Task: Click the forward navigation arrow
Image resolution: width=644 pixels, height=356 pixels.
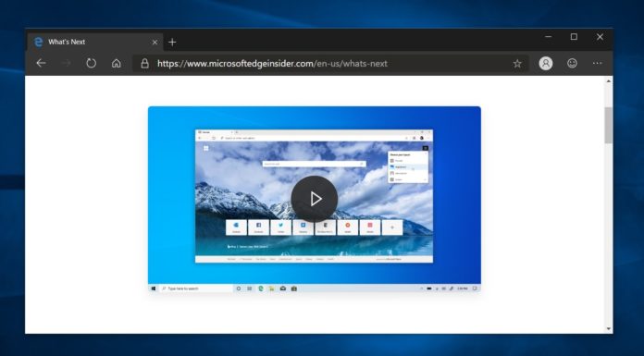Action: (66, 63)
